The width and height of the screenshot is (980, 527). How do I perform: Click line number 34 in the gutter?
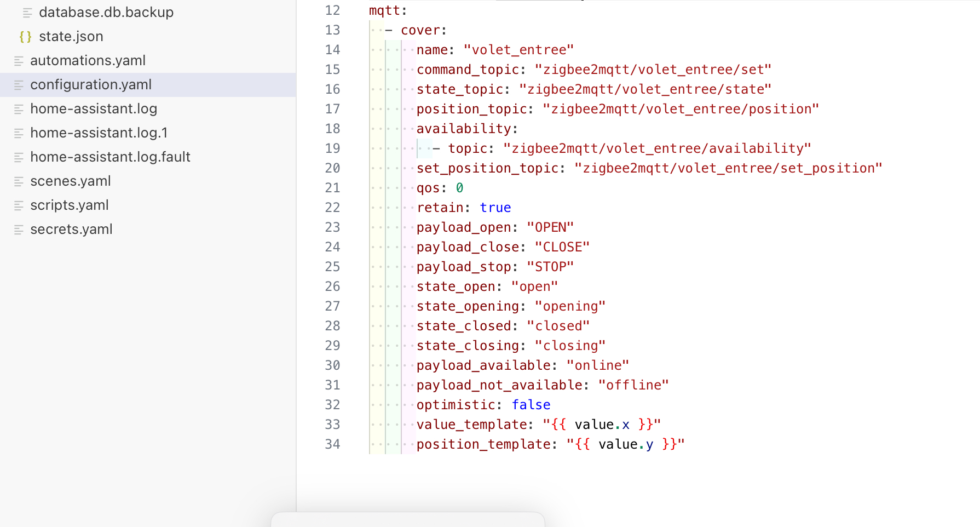(x=332, y=444)
